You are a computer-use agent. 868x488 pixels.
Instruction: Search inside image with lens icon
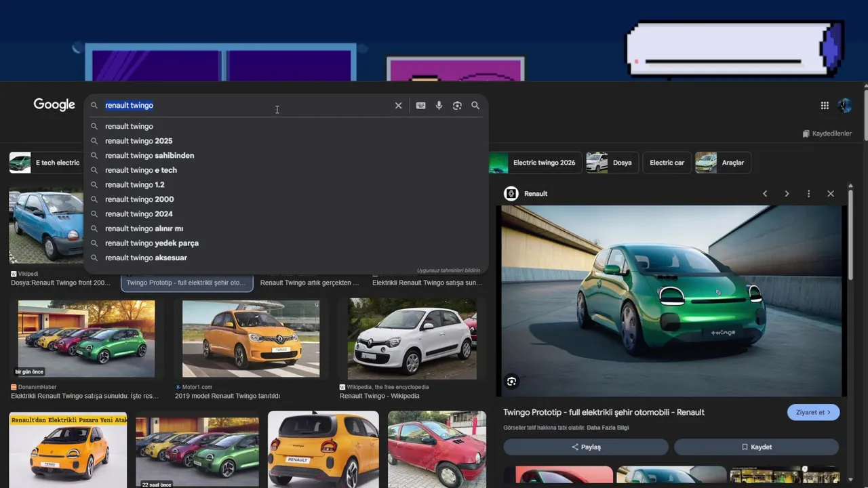(511, 382)
